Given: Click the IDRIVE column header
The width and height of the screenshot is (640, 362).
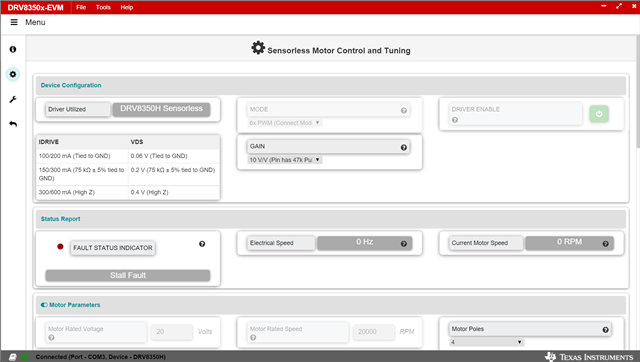Looking at the screenshot, I should point(82,142).
